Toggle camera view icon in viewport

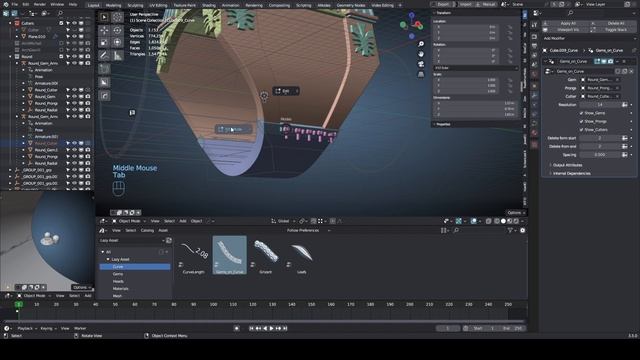421,64
